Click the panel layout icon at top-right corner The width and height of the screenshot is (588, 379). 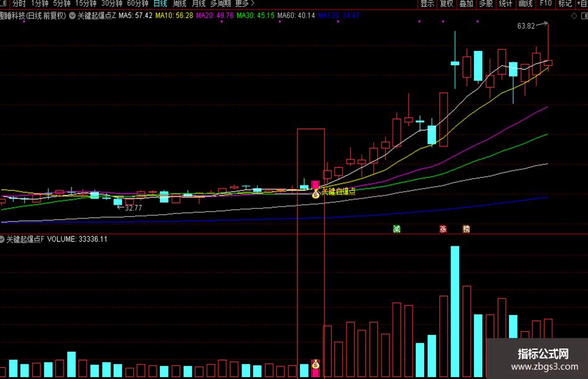tap(584, 16)
